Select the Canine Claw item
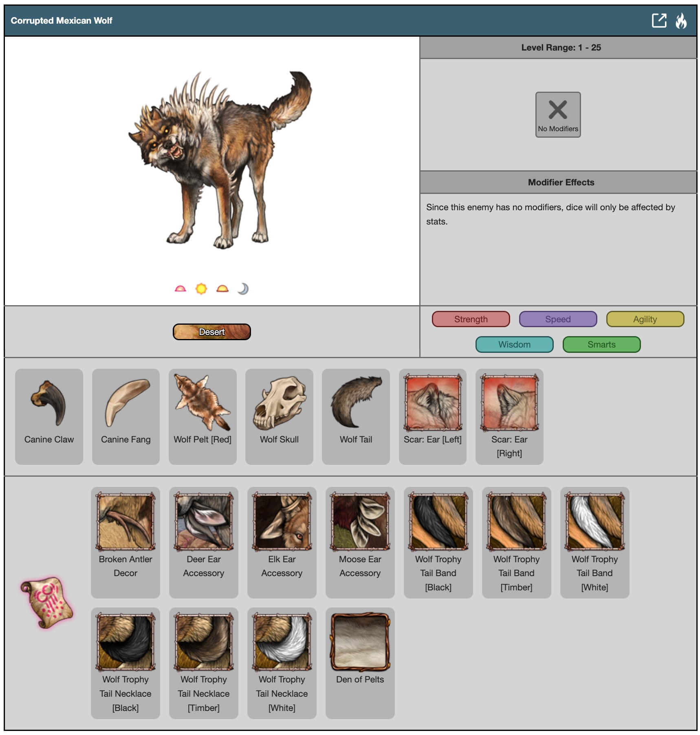This screenshot has width=700, height=735. pyautogui.click(x=49, y=416)
